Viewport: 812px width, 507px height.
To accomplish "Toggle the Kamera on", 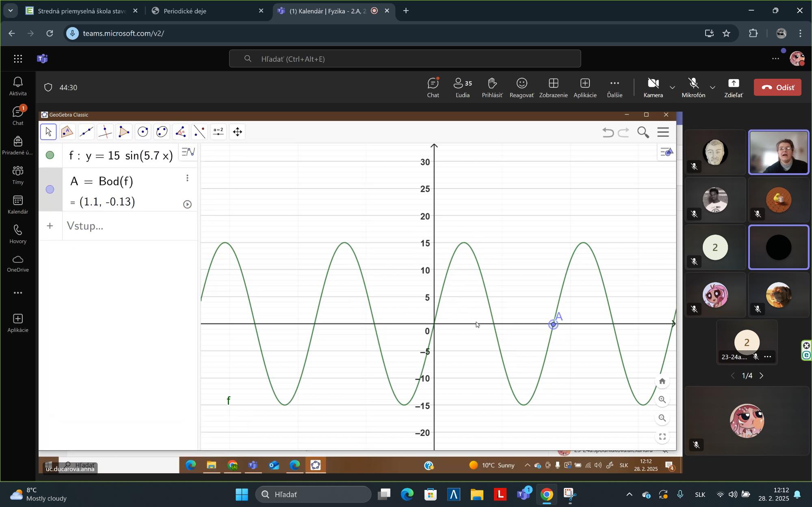I will point(653,88).
